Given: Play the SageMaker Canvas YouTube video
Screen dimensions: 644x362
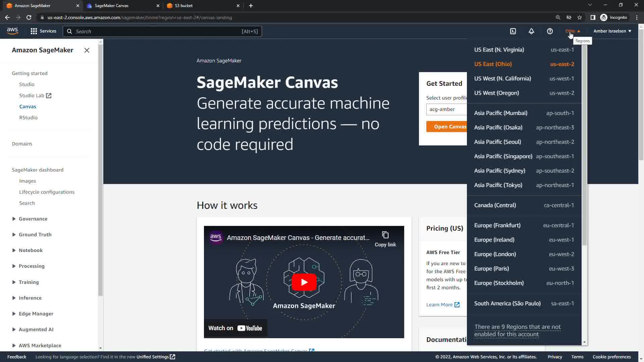Looking at the screenshot, I should 304,282.
